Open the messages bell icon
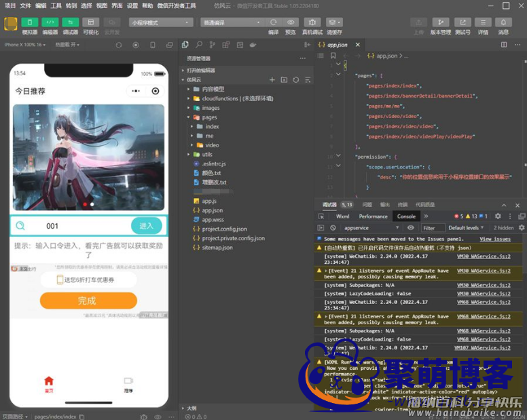The width and height of the screenshot is (527, 420). pos(503,22)
